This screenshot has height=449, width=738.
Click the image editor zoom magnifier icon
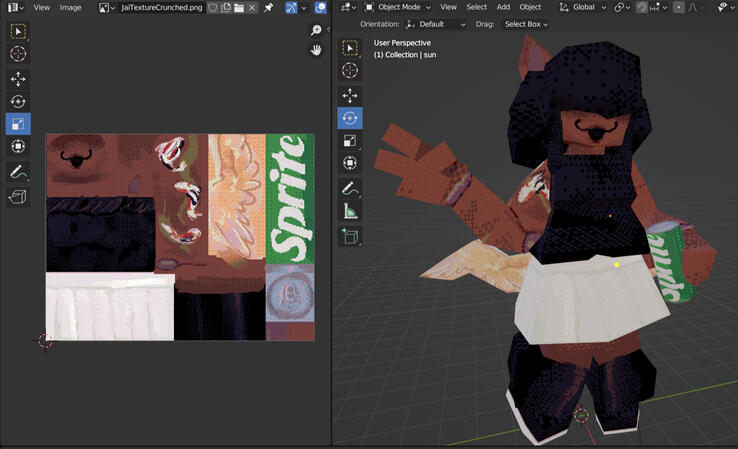tap(316, 31)
